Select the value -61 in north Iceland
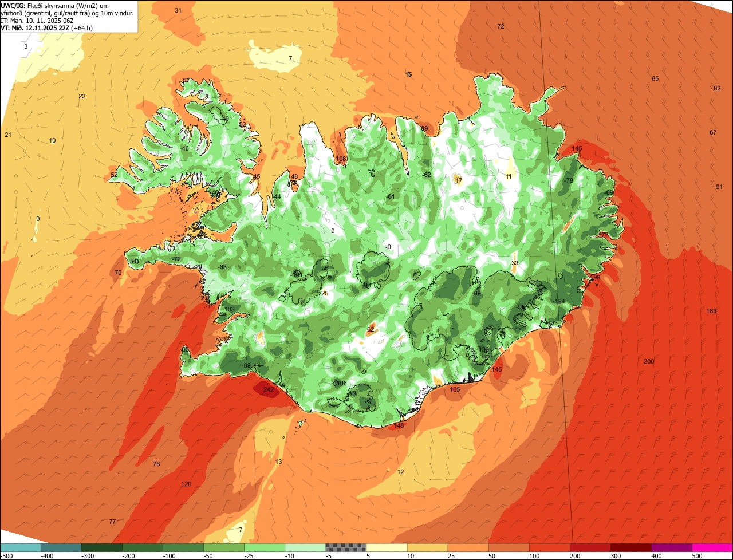This screenshot has height=560, width=733. click(391, 196)
